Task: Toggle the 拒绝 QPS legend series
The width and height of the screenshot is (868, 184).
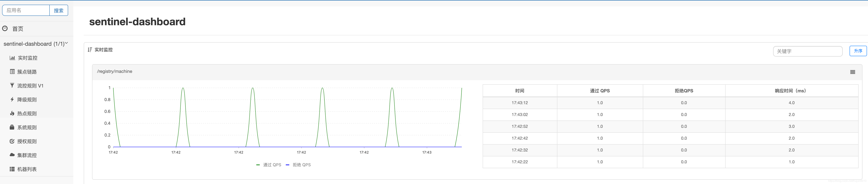Action: click(298, 165)
